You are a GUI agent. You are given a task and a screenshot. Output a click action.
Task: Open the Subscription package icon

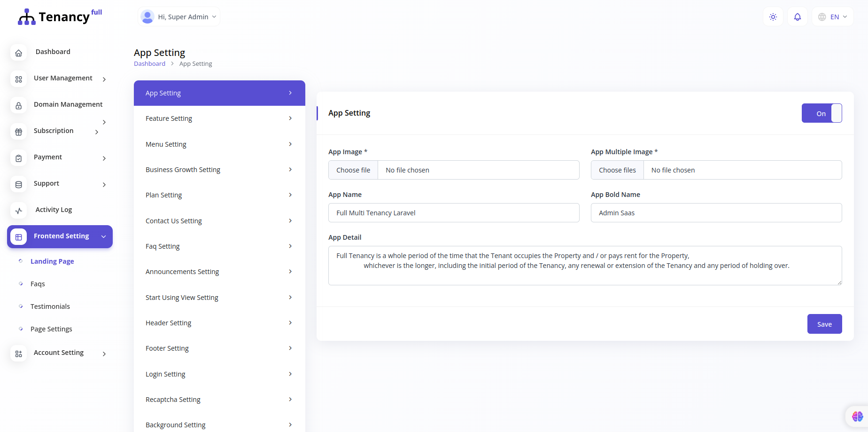click(x=18, y=132)
